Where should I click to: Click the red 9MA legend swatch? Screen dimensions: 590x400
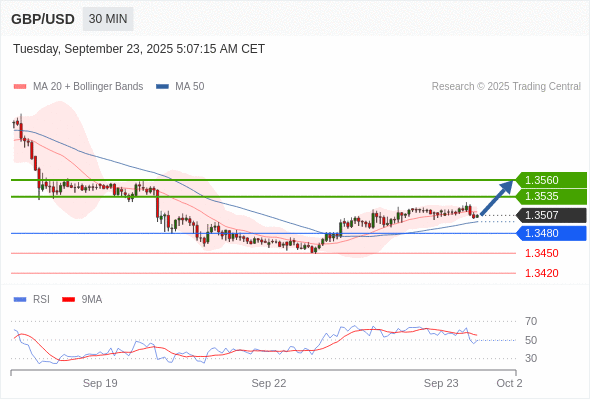(x=68, y=300)
